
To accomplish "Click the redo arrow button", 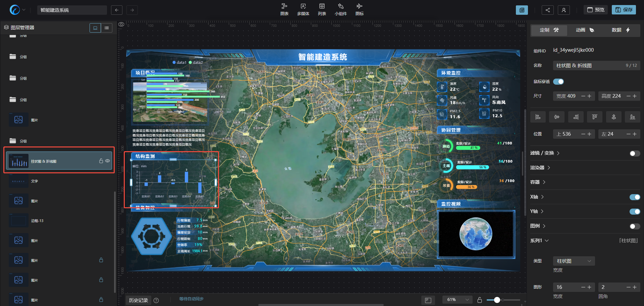I will (132, 10).
